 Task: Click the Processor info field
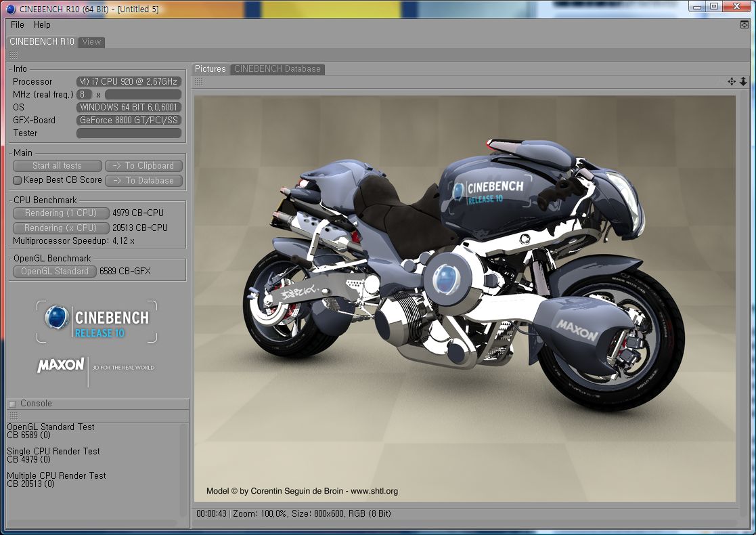(x=129, y=81)
